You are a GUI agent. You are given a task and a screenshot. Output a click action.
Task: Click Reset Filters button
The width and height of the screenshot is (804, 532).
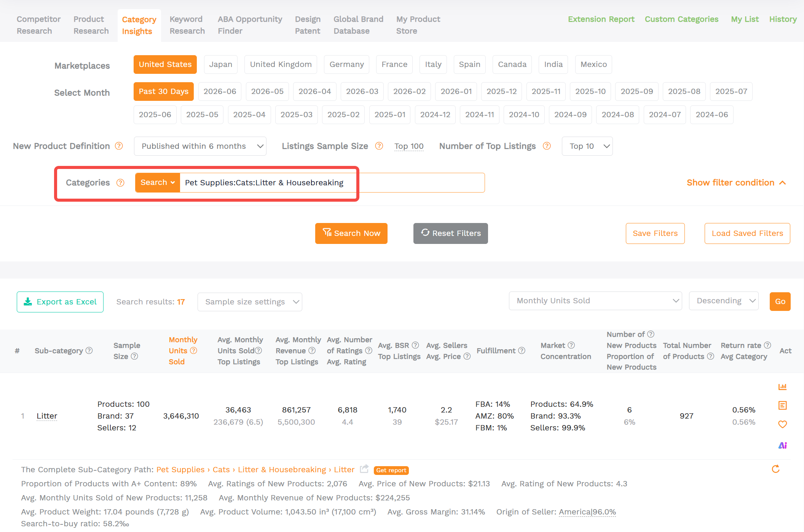tap(450, 233)
